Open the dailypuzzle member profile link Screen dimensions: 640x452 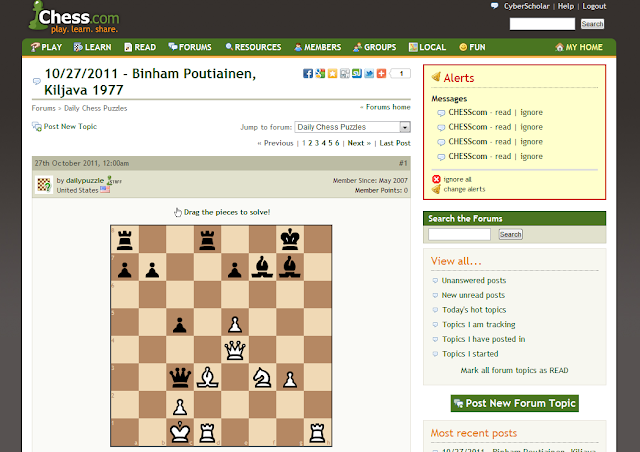click(x=85, y=180)
